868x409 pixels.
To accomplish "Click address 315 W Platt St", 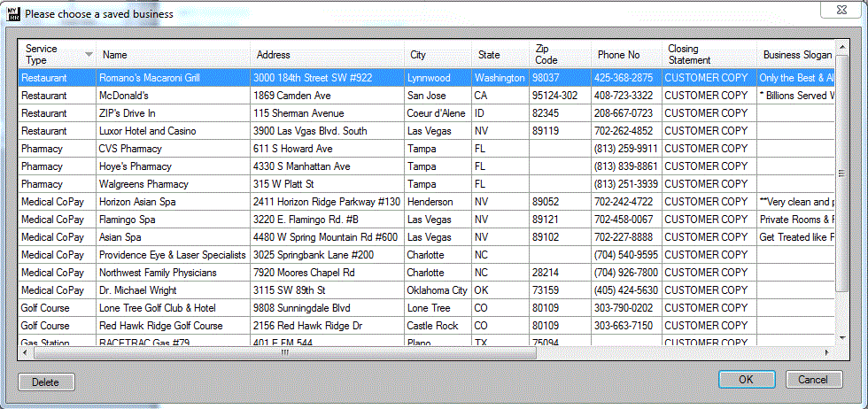I will (327, 184).
